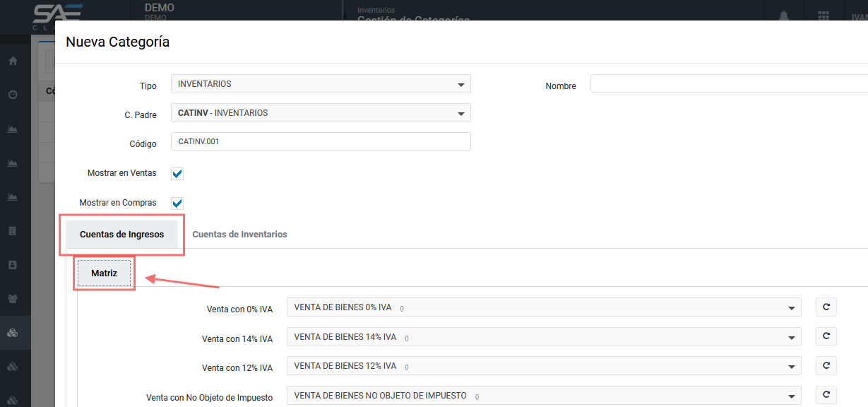Switch to the Cuentas de Inventarios tab

239,234
